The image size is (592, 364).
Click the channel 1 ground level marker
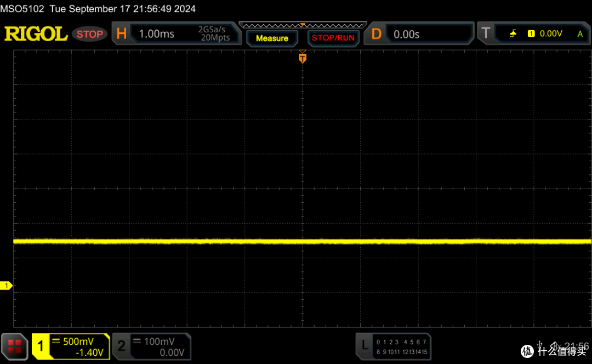point(6,286)
